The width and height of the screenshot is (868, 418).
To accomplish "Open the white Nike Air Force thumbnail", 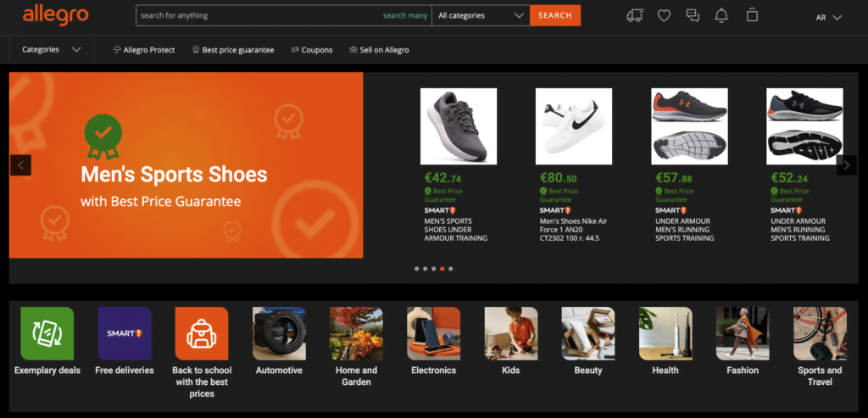I will (574, 126).
